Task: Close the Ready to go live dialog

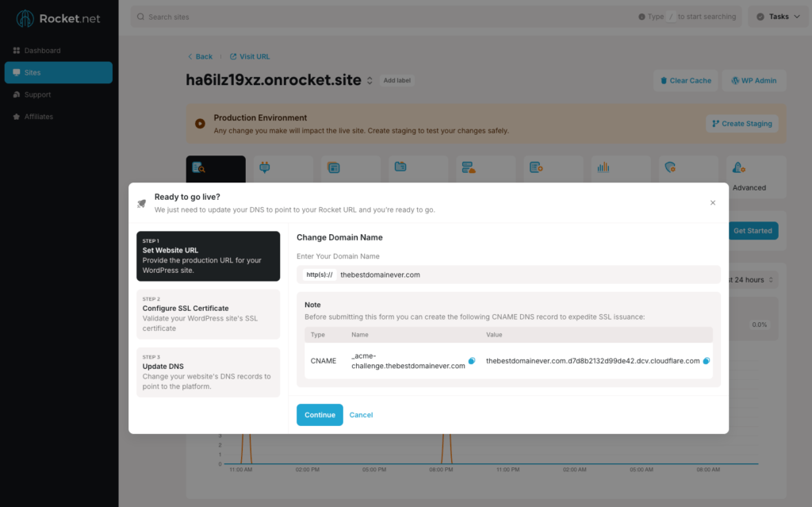Action: tap(712, 203)
